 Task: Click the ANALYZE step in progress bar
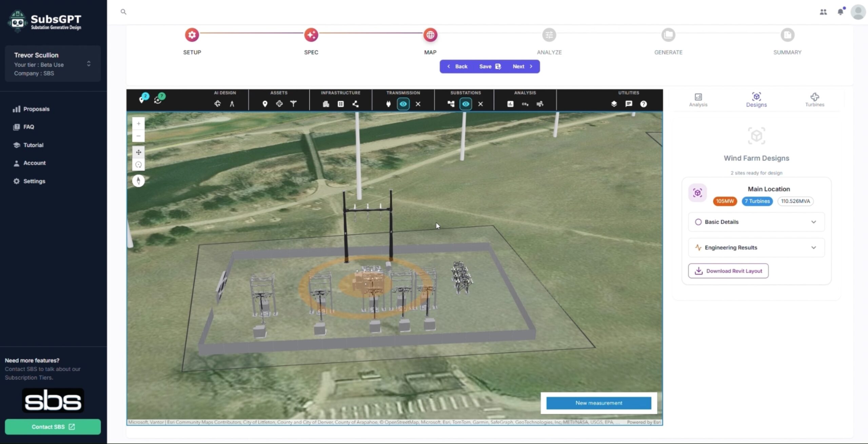tap(549, 35)
